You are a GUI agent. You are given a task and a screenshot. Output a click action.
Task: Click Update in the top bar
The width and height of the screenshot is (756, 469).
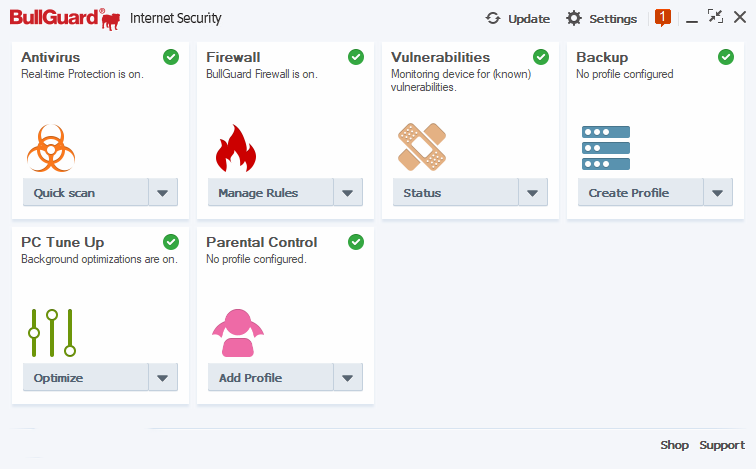tap(518, 18)
